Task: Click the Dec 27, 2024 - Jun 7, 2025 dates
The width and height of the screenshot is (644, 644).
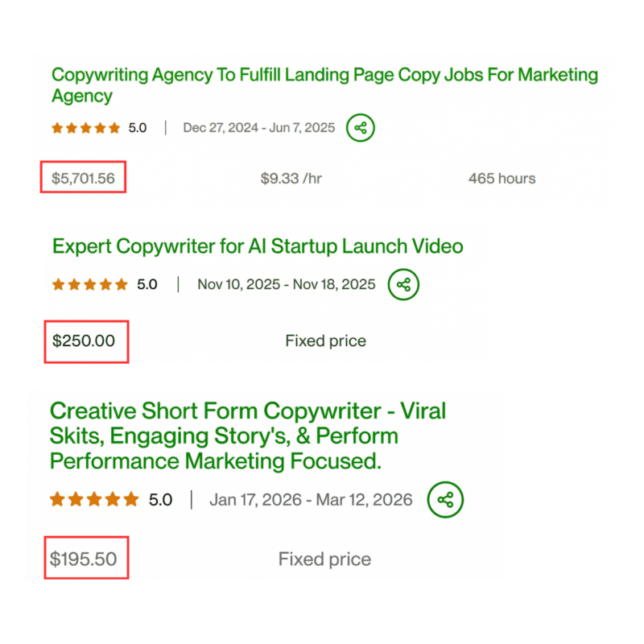Action: coord(258,128)
